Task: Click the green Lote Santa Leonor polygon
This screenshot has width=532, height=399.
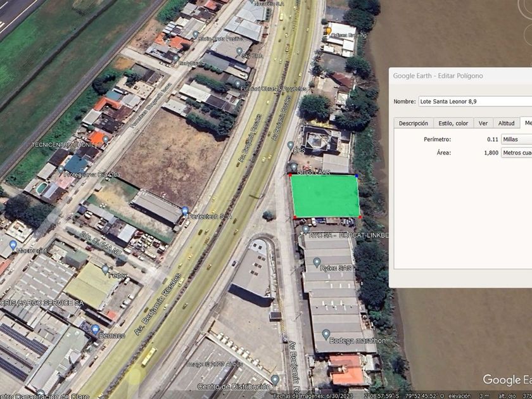Action: coord(326,196)
